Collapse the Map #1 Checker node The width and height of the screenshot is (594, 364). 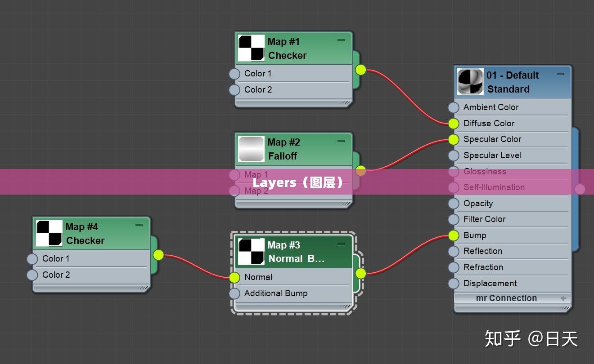[341, 40]
